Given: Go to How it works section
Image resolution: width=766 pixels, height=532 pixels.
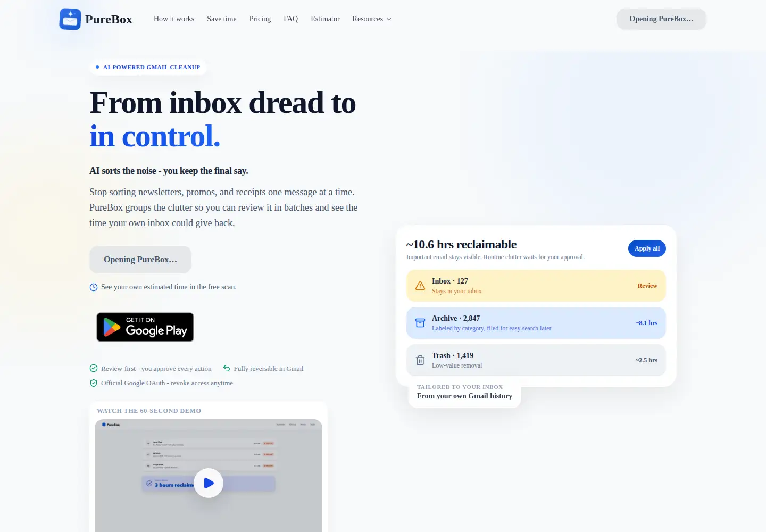Looking at the screenshot, I should coord(174,19).
